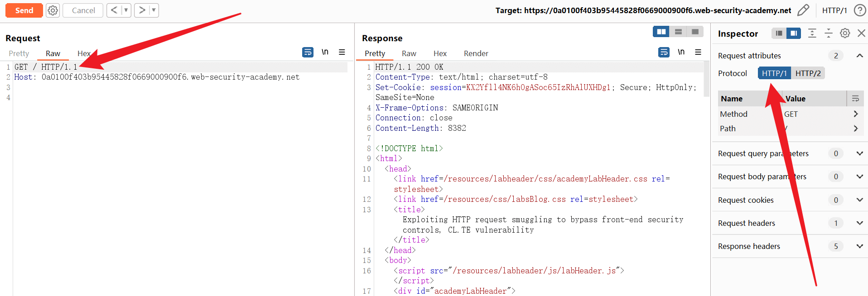
Task: Select HTTP/1 protocol toggle
Action: [x=774, y=73]
